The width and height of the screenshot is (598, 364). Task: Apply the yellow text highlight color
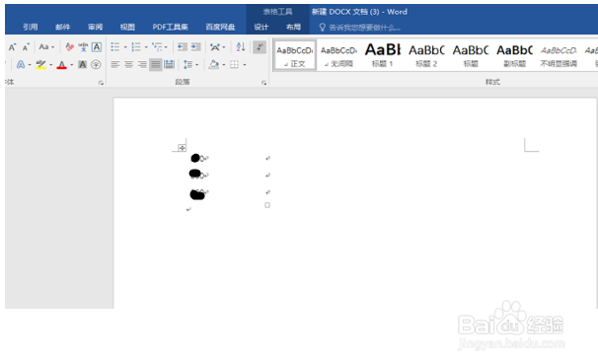pos(40,64)
